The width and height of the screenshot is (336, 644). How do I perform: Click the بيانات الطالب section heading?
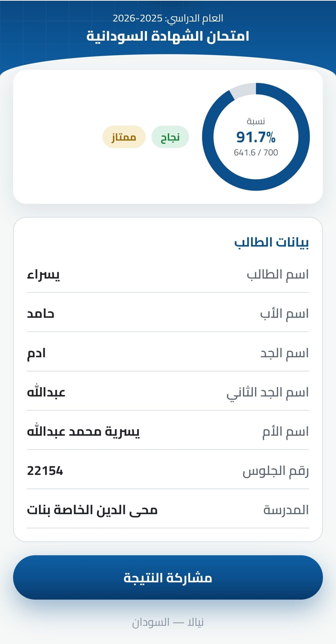pyautogui.click(x=271, y=243)
